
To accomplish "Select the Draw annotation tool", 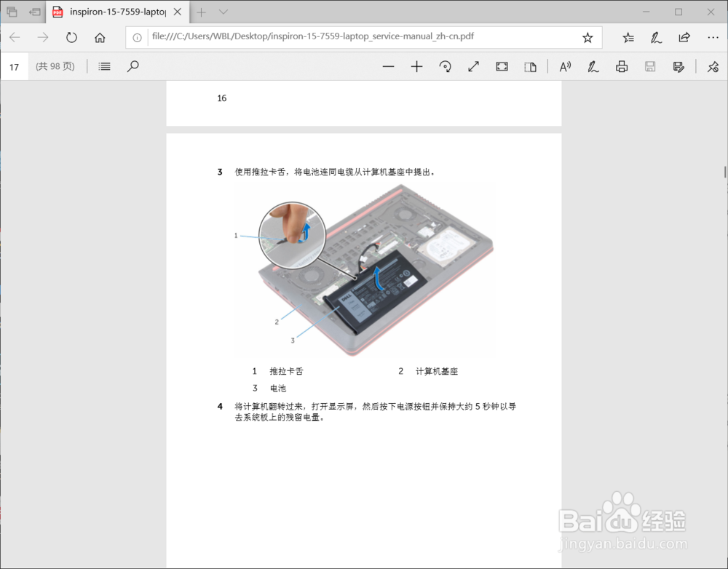I will coord(593,66).
